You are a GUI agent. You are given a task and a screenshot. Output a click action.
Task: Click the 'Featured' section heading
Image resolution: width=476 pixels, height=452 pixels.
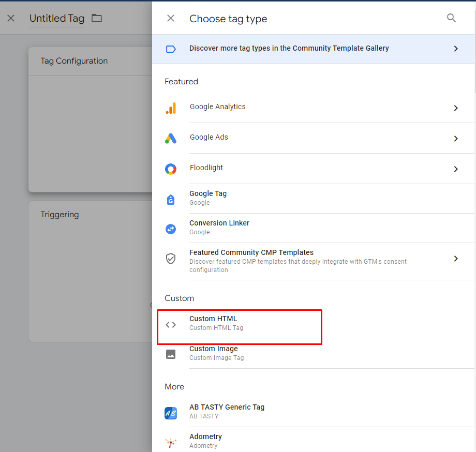181,82
